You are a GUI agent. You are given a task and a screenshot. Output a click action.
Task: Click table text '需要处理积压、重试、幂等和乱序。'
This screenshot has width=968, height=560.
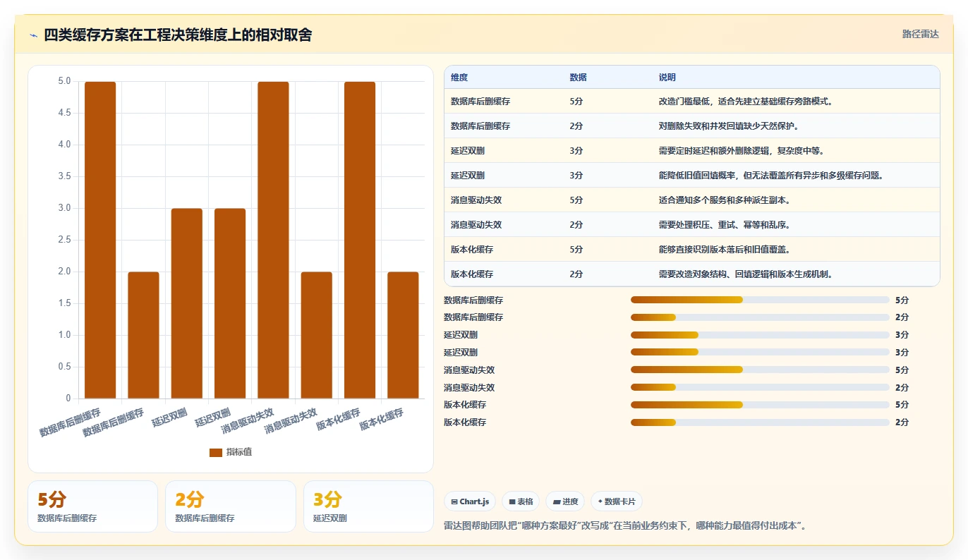[x=725, y=225]
